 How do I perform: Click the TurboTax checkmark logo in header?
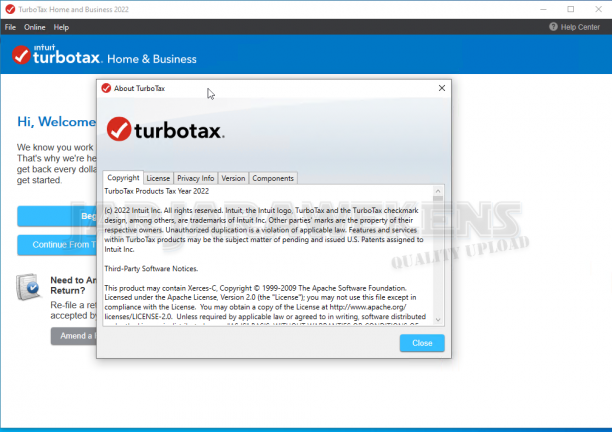[21, 55]
